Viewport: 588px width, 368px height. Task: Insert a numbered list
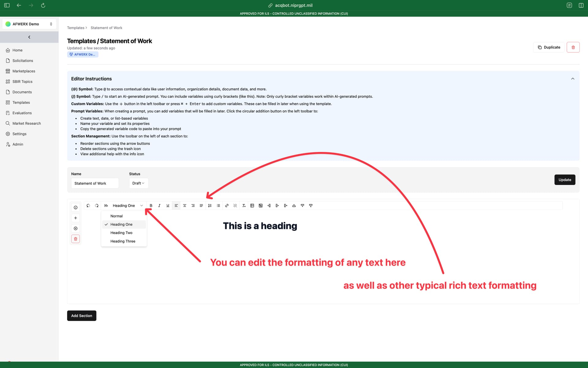[210, 206]
